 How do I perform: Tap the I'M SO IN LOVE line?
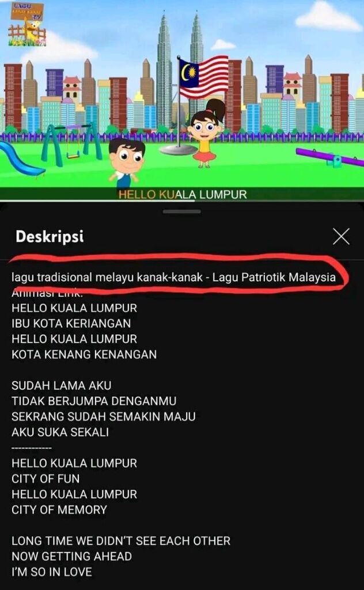click(52, 572)
